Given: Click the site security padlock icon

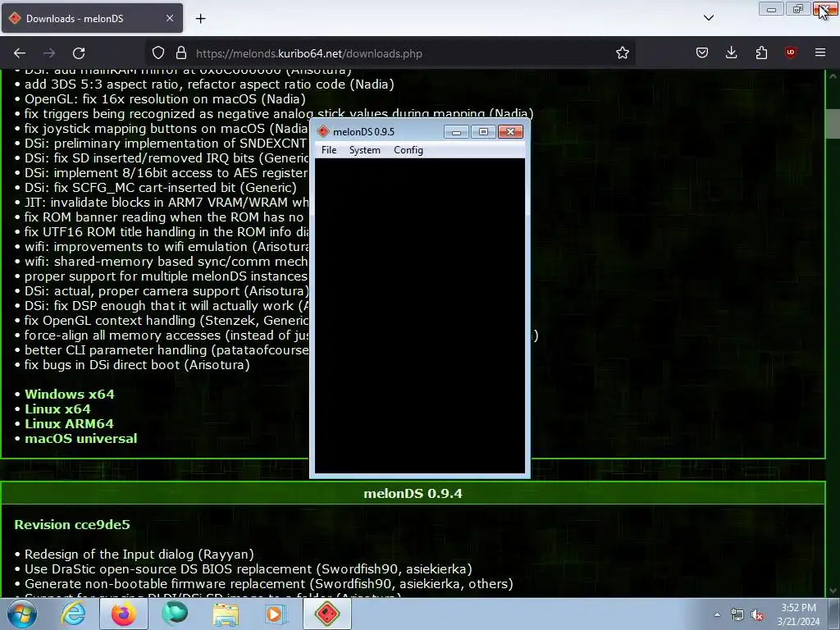Looking at the screenshot, I should point(181,53).
